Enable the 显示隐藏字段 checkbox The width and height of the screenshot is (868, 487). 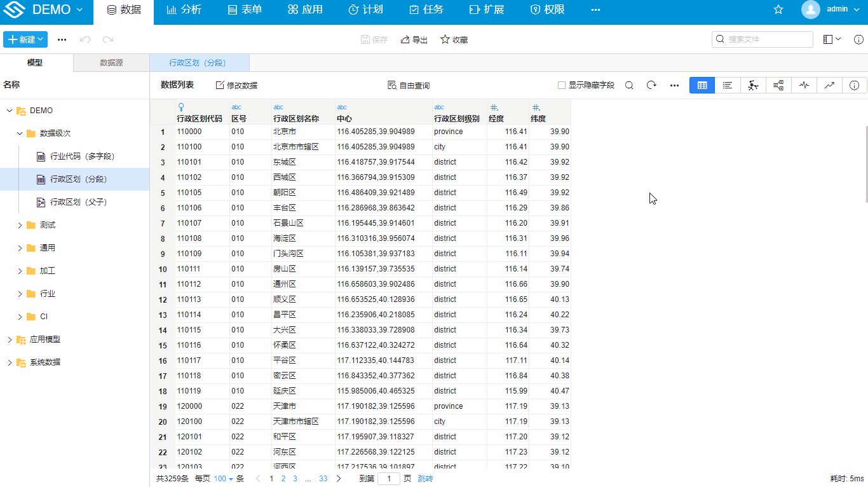tap(562, 85)
